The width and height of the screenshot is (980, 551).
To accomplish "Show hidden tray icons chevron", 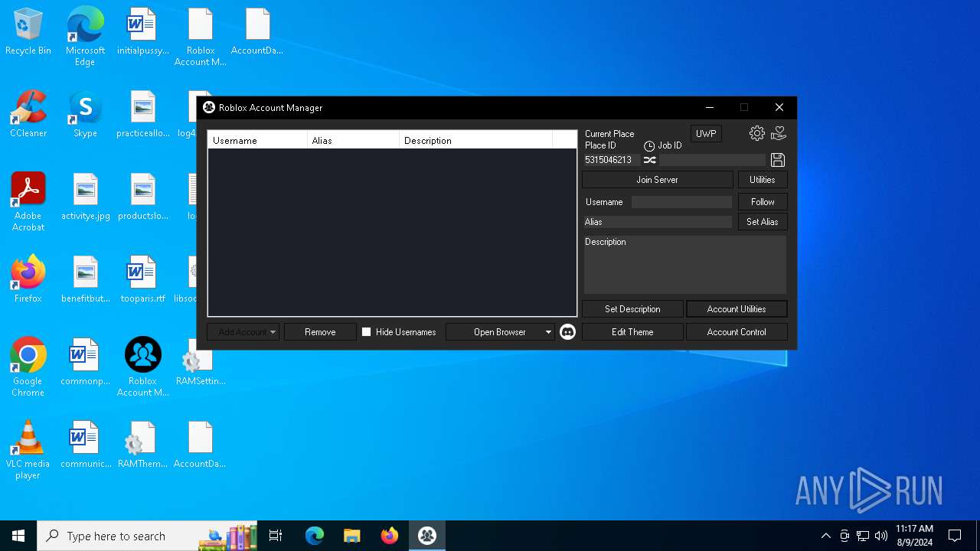I will pyautogui.click(x=825, y=536).
